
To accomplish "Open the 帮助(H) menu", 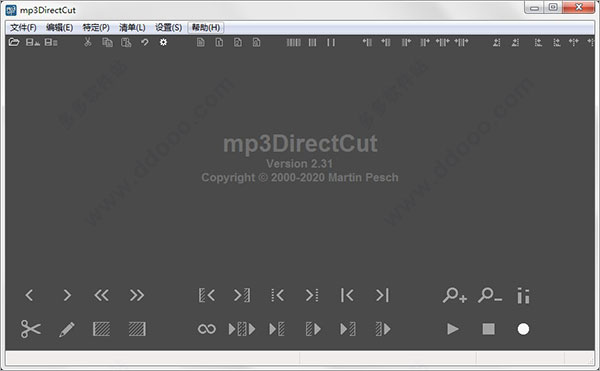I will [206, 28].
